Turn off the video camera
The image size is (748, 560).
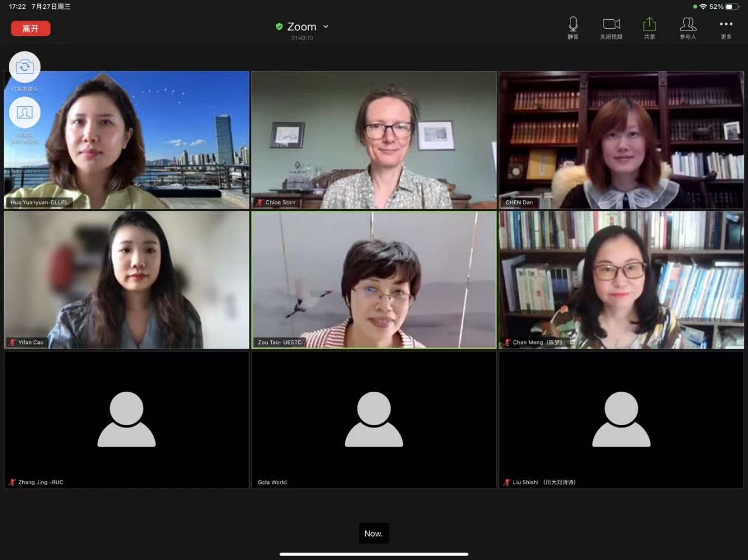[611, 27]
